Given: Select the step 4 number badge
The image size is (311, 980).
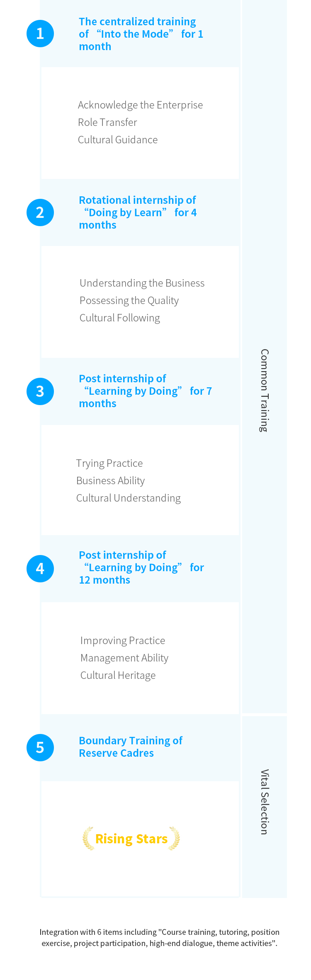Looking at the screenshot, I should [x=40, y=569].
